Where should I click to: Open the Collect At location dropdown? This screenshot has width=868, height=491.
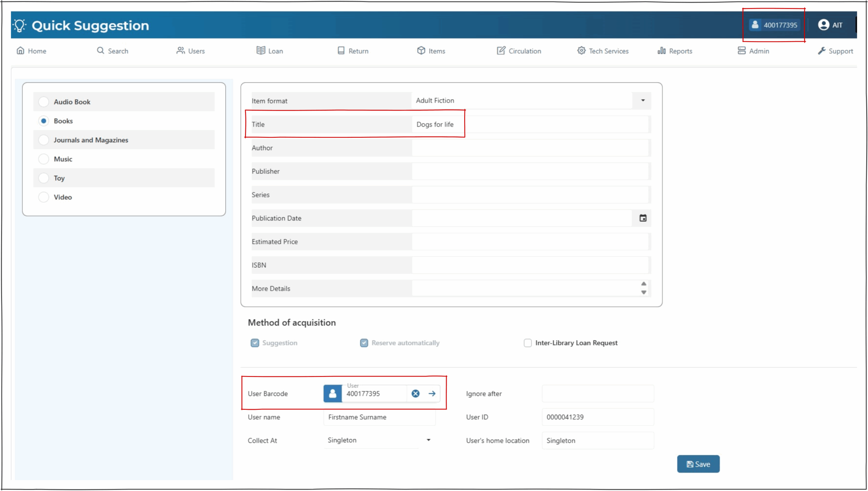[428, 440]
